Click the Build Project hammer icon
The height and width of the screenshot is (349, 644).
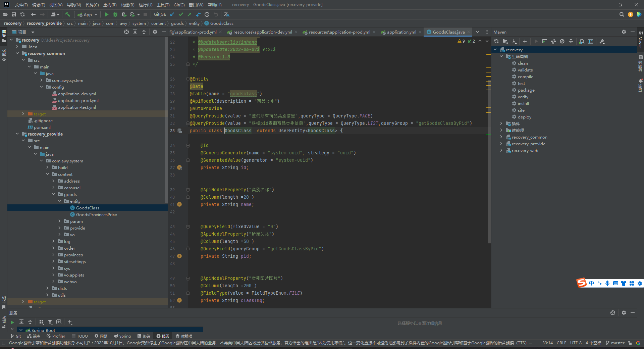coord(68,14)
